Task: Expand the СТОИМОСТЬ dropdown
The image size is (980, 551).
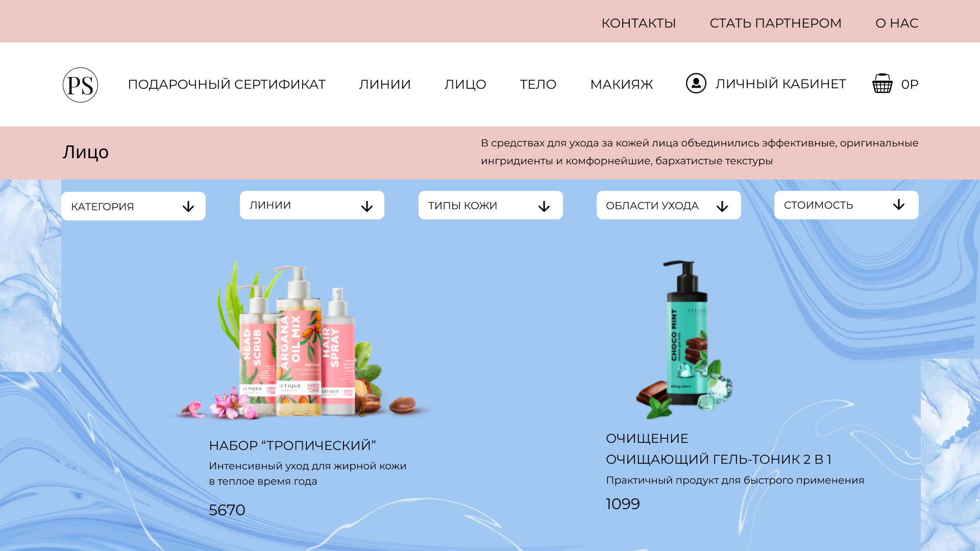Action: (x=846, y=205)
